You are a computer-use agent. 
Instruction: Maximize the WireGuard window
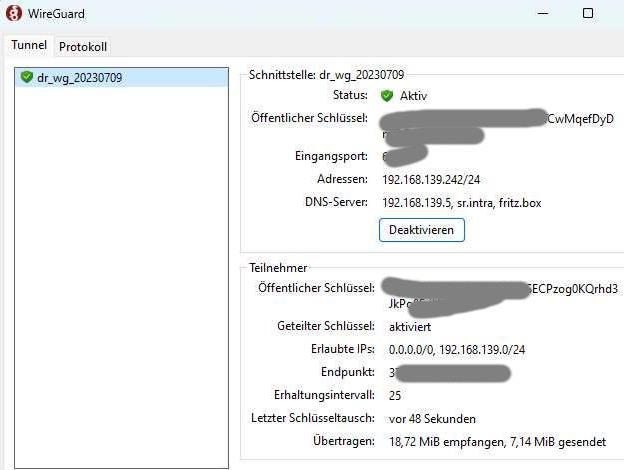[588, 14]
